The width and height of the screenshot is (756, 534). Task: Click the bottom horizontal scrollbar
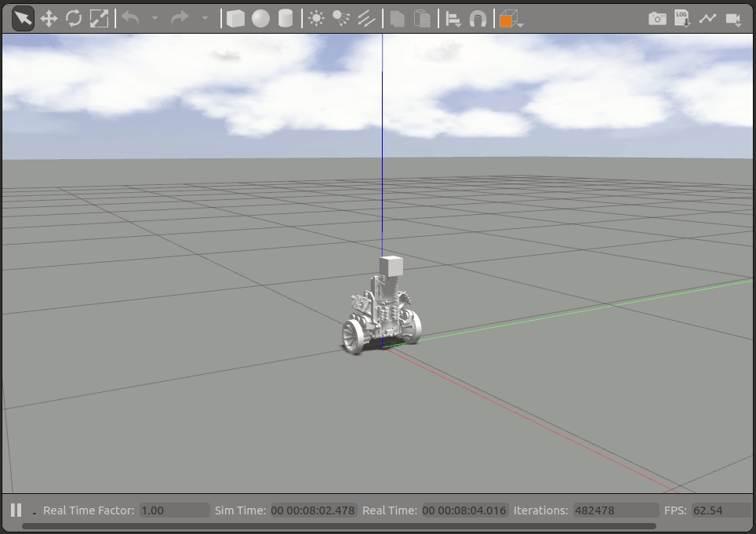(x=339, y=526)
